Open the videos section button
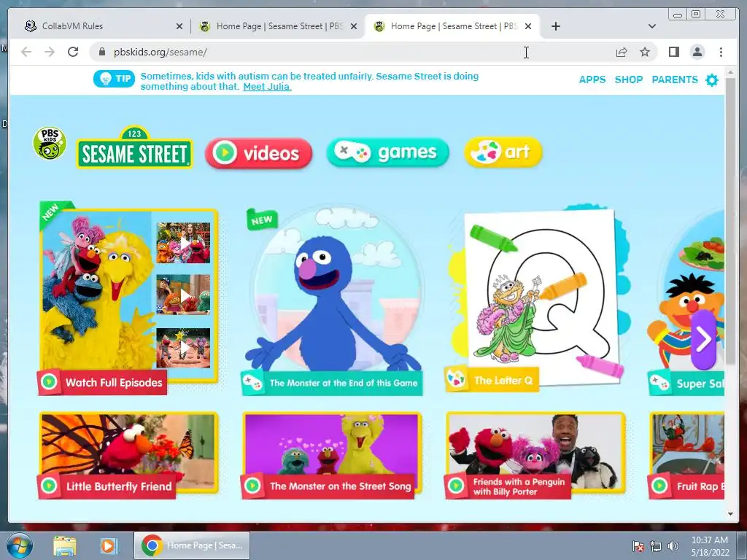Screen dimensions: 747x560 click(259, 153)
